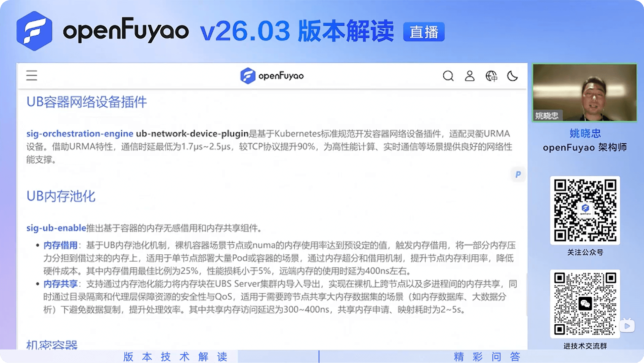This screenshot has width=644, height=363.
Task: Follow the sig-orchestration-engine link
Action: 80,134
